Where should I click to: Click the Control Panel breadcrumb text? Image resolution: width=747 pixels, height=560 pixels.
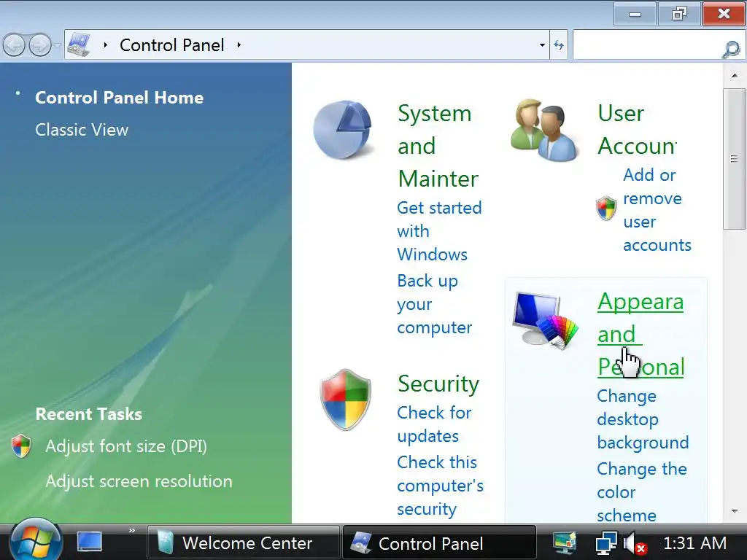pos(172,45)
